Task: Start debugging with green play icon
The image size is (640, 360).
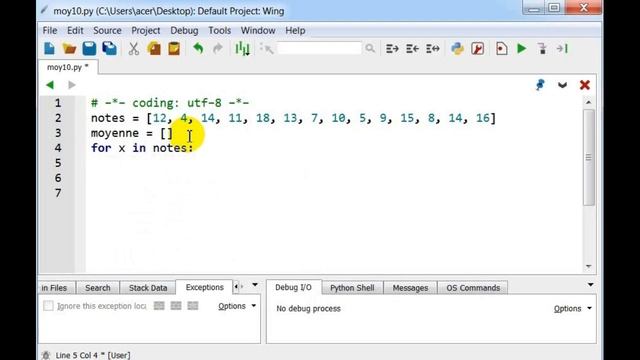Action: pos(521,49)
